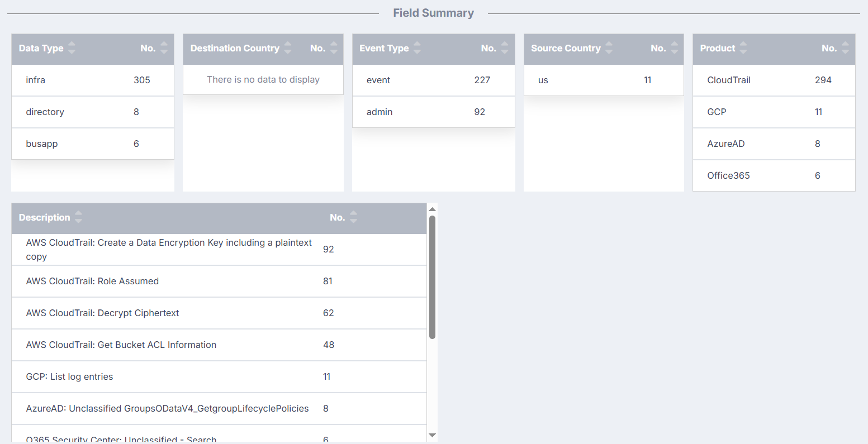
Task: Select the AzureAD product row
Action: point(774,144)
